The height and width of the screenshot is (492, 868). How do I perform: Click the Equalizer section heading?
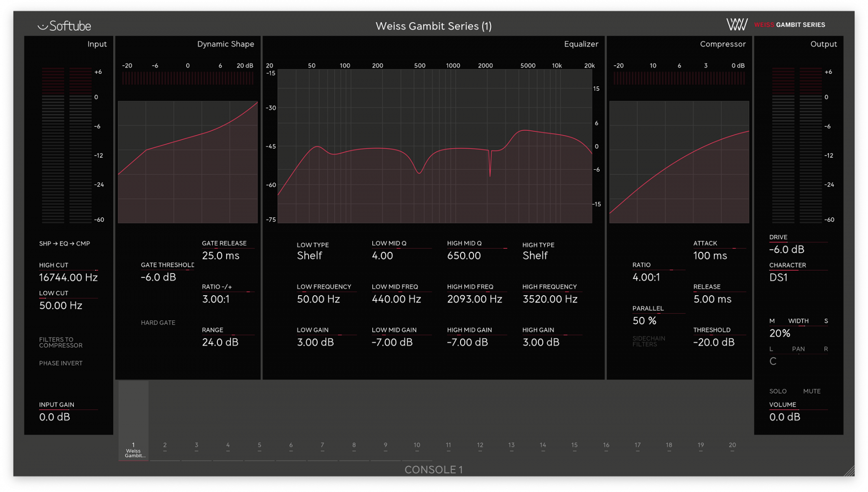pos(581,44)
